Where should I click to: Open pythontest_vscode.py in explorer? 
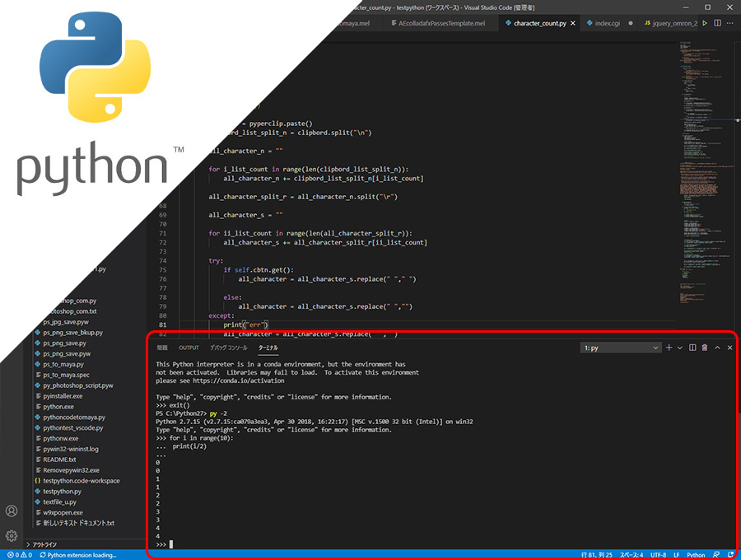[x=72, y=427]
